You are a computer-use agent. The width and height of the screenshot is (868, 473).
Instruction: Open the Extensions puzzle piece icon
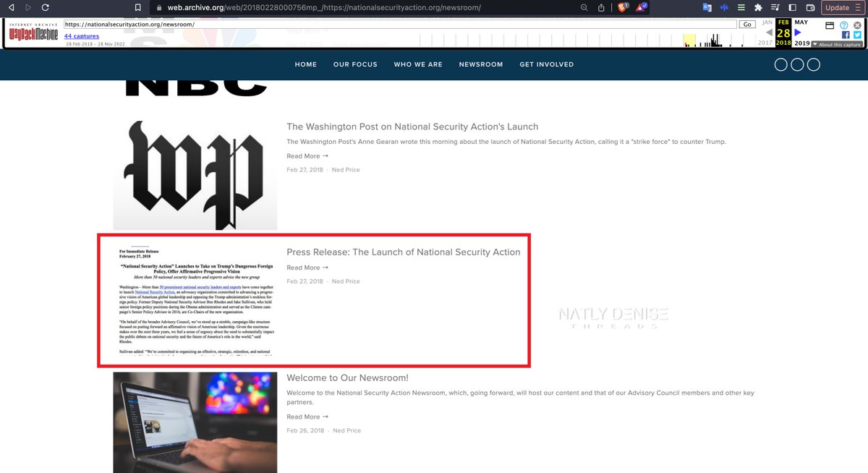point(758,7)
